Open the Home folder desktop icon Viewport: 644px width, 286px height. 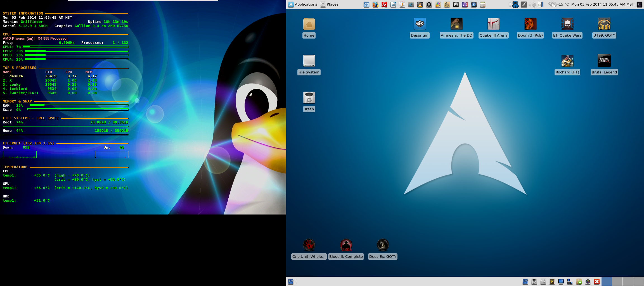pos(309,28)
